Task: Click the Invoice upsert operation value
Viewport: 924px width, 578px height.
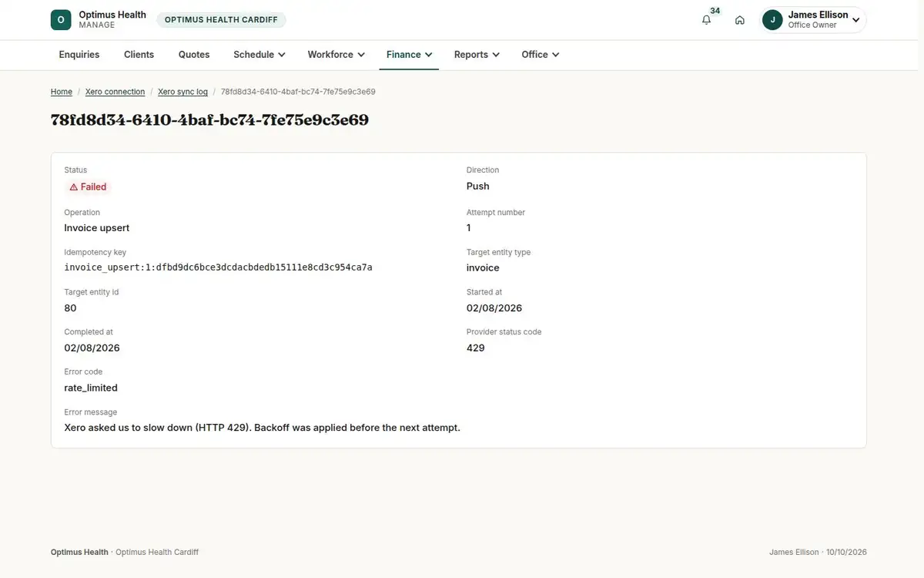Action: pyautogui.click(x=97, y=228)
